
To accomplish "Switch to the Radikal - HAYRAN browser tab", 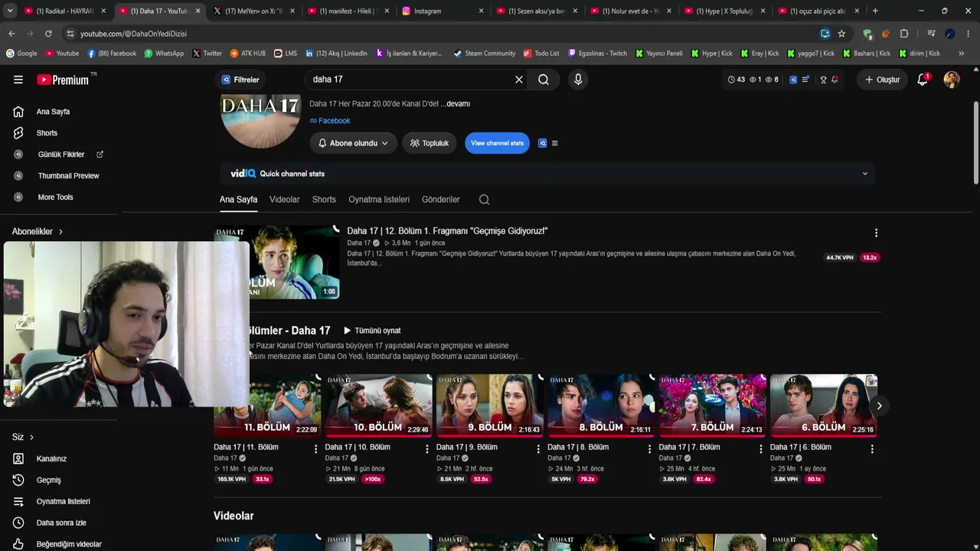I will pyautogui.click(x=64, y=11).
